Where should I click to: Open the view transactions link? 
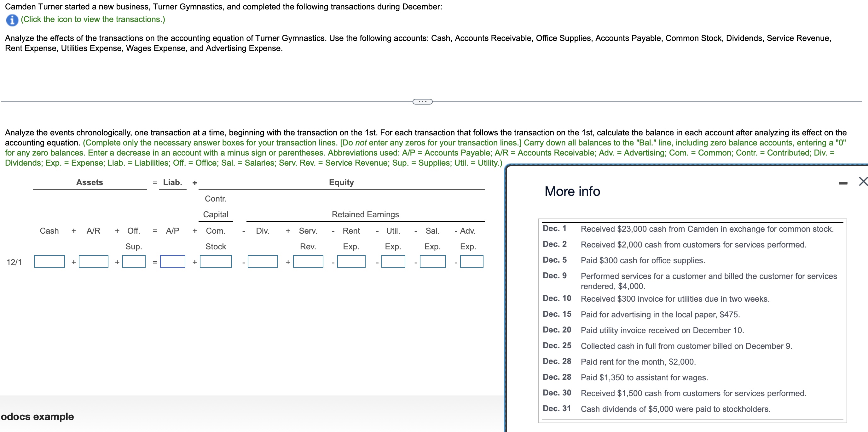coord(93,19)
